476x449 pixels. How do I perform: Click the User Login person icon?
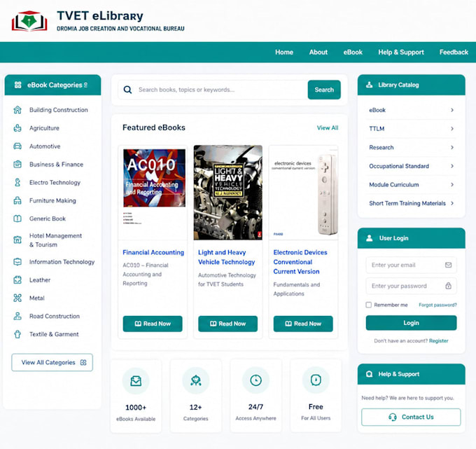click(370, 238)
